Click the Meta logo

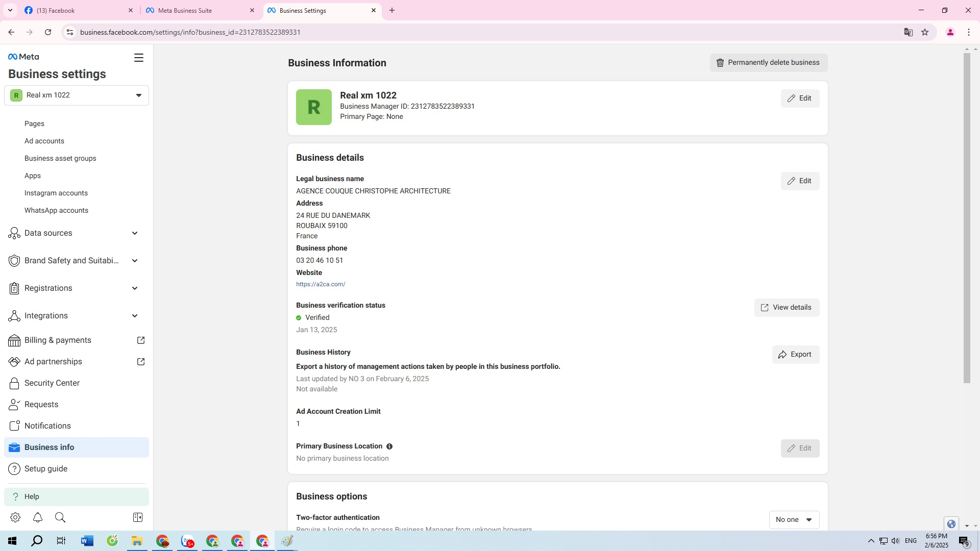[x=23, y=57]
